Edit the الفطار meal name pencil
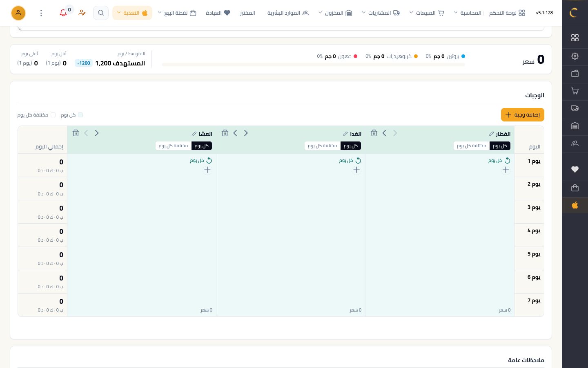 (x=491, y=134)
